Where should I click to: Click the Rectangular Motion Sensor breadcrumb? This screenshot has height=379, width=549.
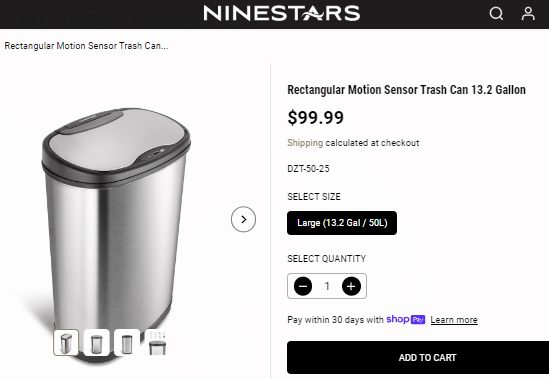pyautogui.click(x=86, y=46)
